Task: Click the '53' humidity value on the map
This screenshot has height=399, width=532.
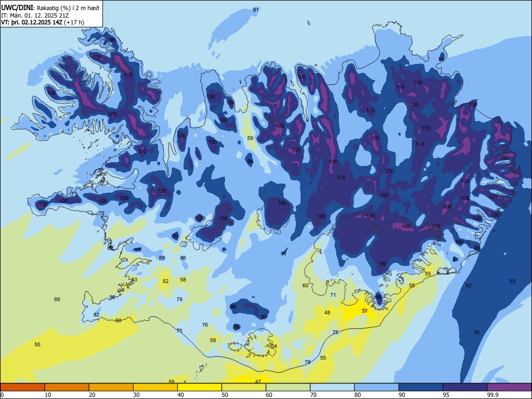Action: click(135, 280)
